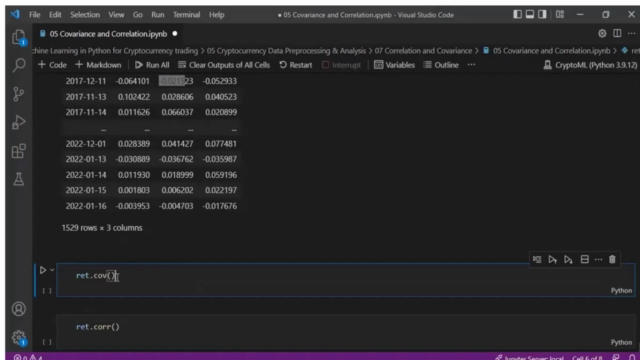Open the Help menu

click(x=217, y=15)
